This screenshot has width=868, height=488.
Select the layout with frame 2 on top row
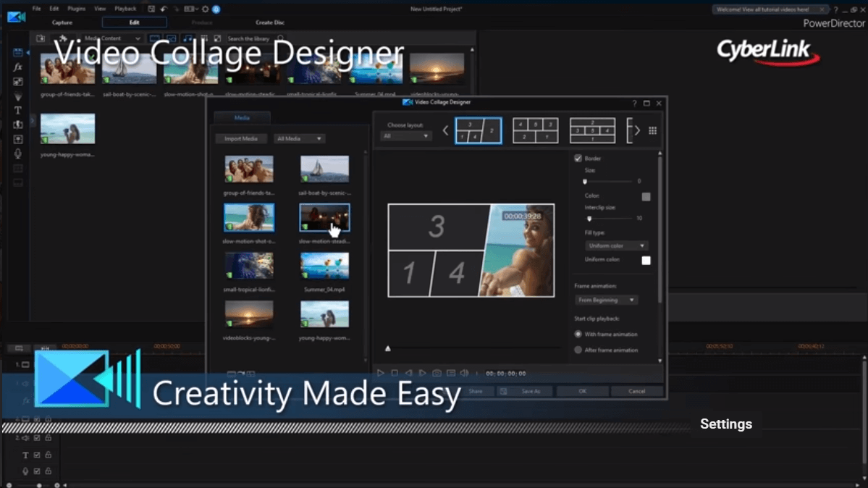592,131
